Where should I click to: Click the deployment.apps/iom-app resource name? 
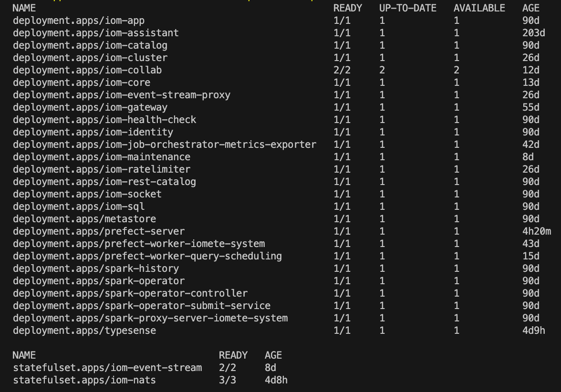(x=79, y=21)
